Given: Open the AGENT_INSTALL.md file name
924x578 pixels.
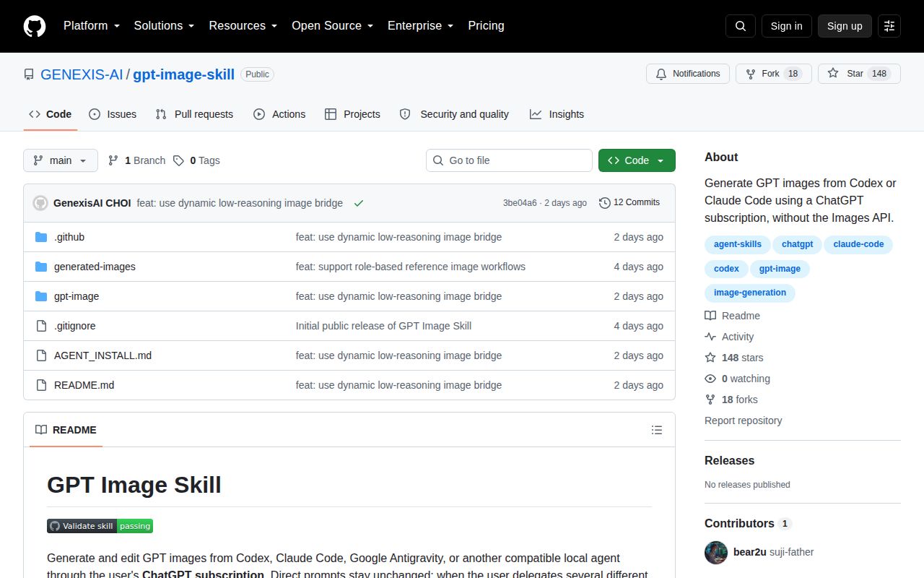Looking at the screenshot, I should pyautogui.click(x=103, y=355).
